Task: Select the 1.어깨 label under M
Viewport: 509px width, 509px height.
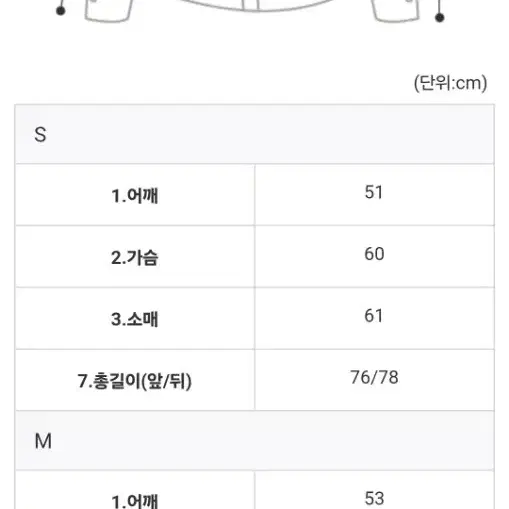Action: click(135, 501)
